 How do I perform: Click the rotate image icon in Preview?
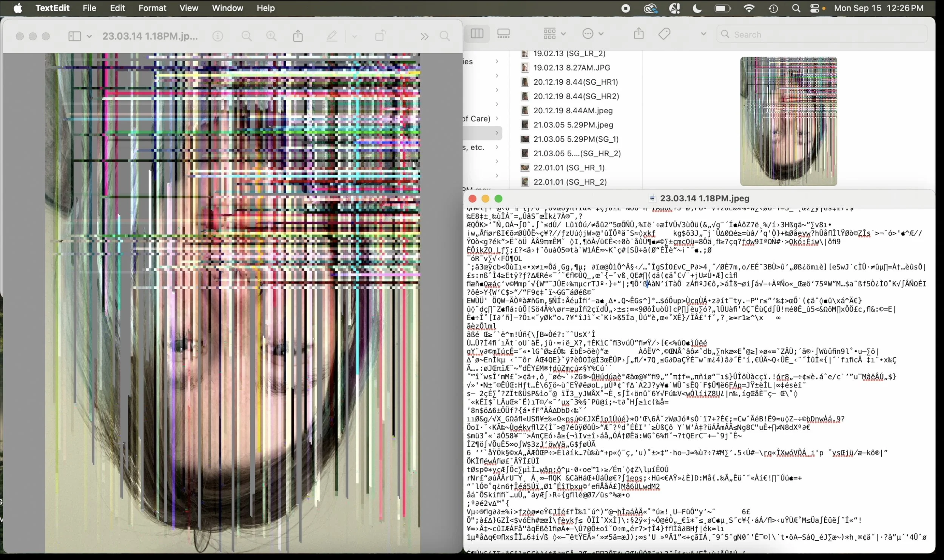click(380, 36)
